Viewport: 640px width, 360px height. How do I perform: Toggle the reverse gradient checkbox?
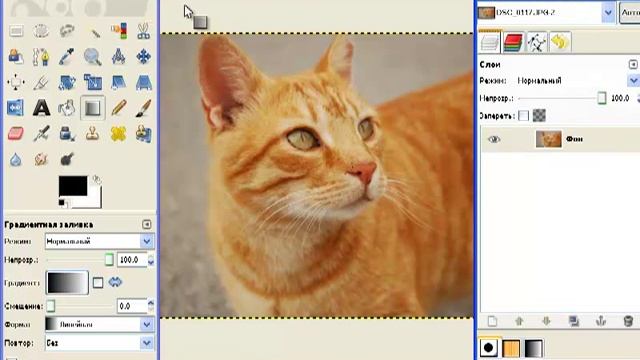click(x=98, y=282)
